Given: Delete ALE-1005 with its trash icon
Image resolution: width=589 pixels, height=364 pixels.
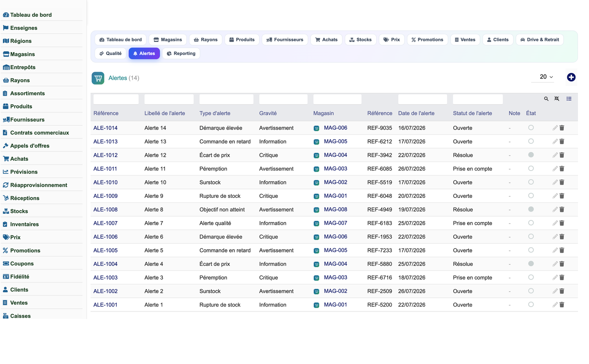Looking at the screenshot, I should click(562, 250).
